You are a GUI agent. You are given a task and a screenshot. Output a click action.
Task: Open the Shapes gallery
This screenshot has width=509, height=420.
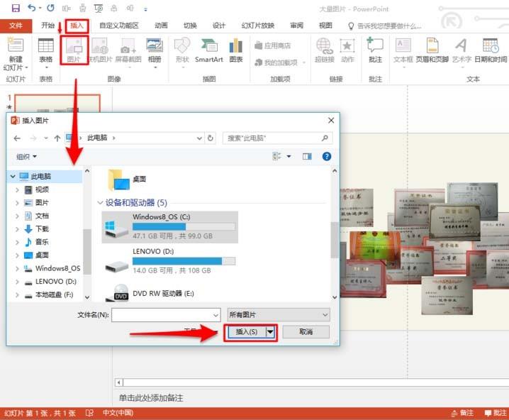182,50
